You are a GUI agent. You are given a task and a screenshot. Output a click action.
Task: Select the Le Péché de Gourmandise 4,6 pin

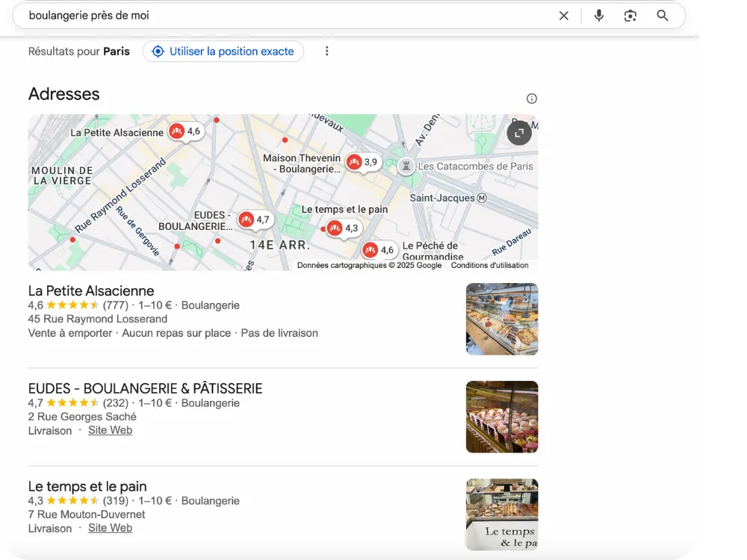(379, 250)
